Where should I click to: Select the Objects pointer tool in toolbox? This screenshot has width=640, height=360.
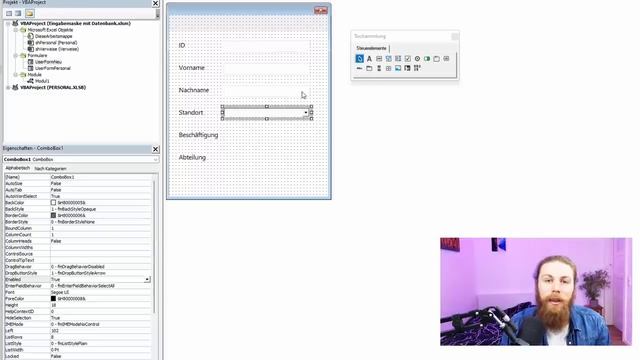(359, 59)
